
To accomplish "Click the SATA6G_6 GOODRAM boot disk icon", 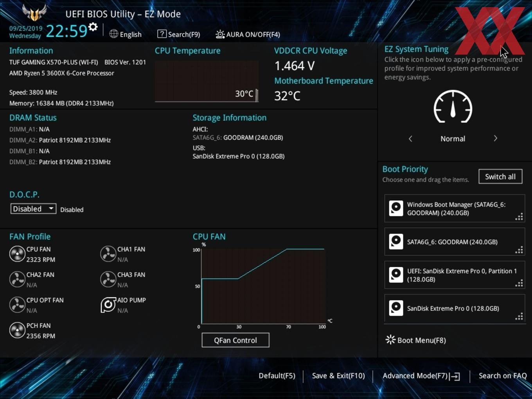I will pyautogui.click(x=396, y=241).
